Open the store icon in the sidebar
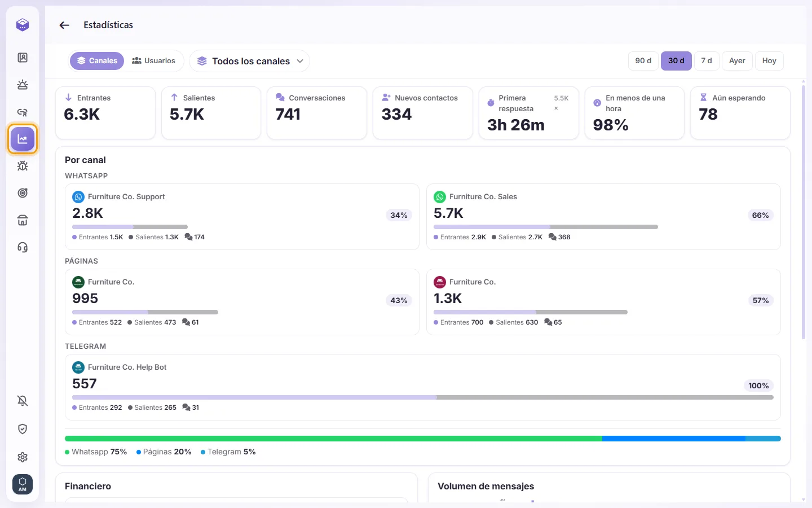This screenshot has height=508, width=812. pos(23,220)
